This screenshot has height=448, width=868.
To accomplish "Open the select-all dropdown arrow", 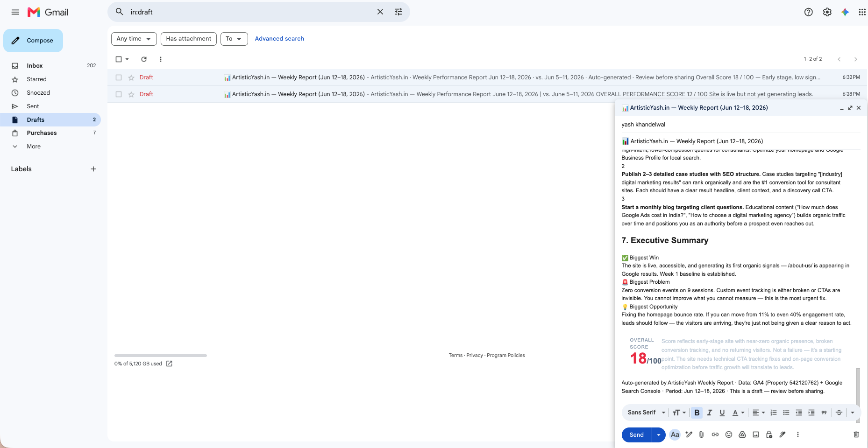I will (127, 59).
